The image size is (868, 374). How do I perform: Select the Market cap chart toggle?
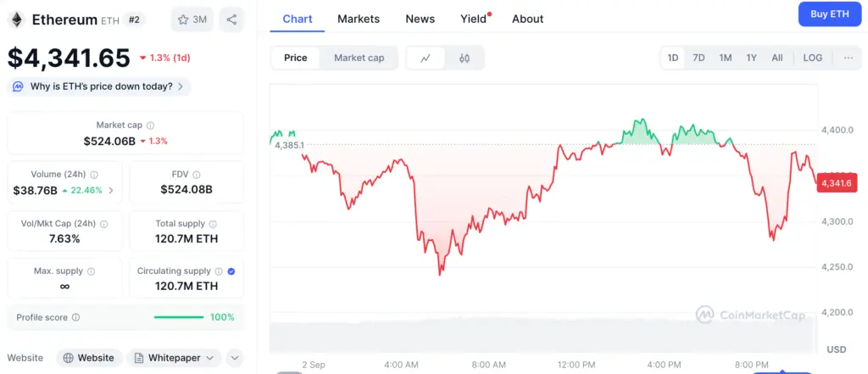[x=359, y=58]
